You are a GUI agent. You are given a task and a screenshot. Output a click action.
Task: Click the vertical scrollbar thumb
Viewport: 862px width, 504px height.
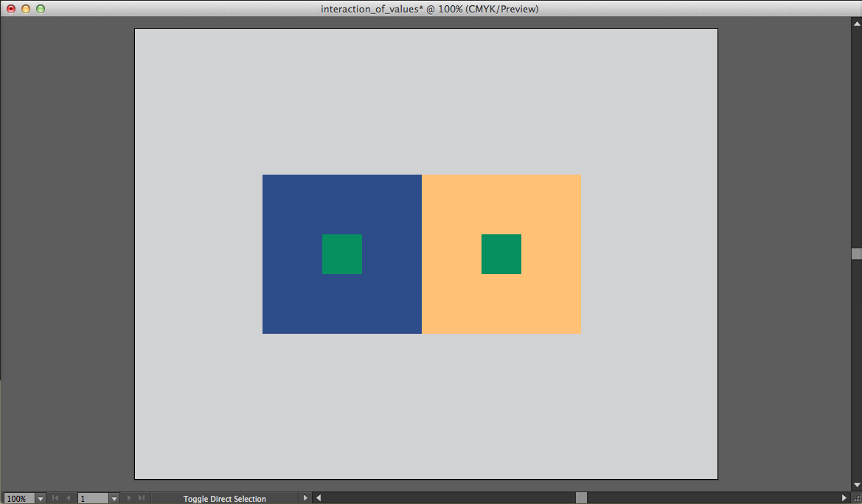(856, 253)
